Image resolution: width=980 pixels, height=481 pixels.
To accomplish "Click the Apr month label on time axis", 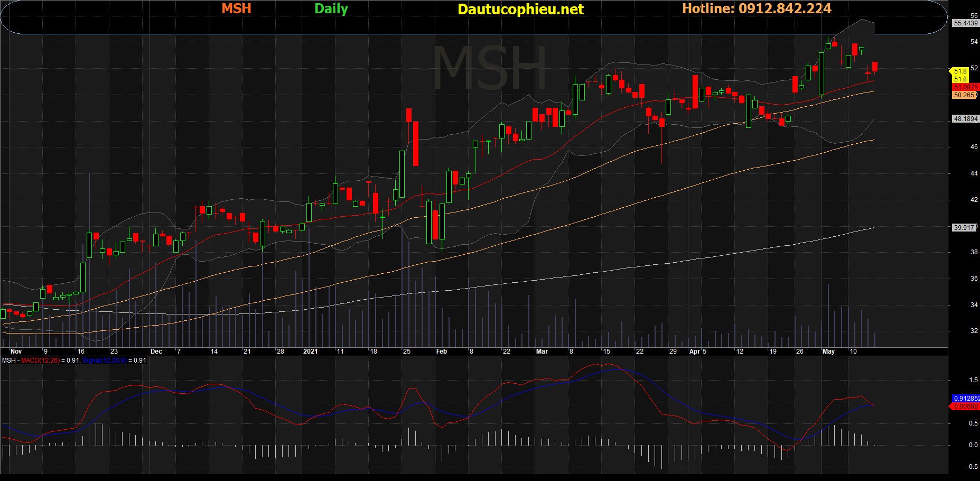I will coord(695,351).
